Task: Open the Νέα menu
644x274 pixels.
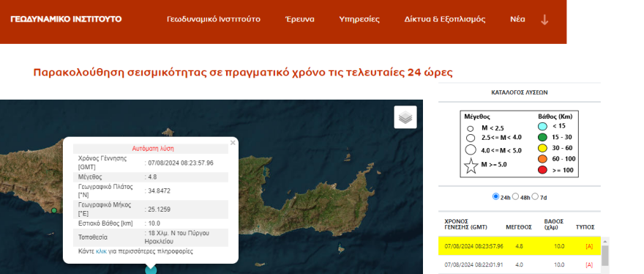Action: pyautogui.click(x=517, y=19)
